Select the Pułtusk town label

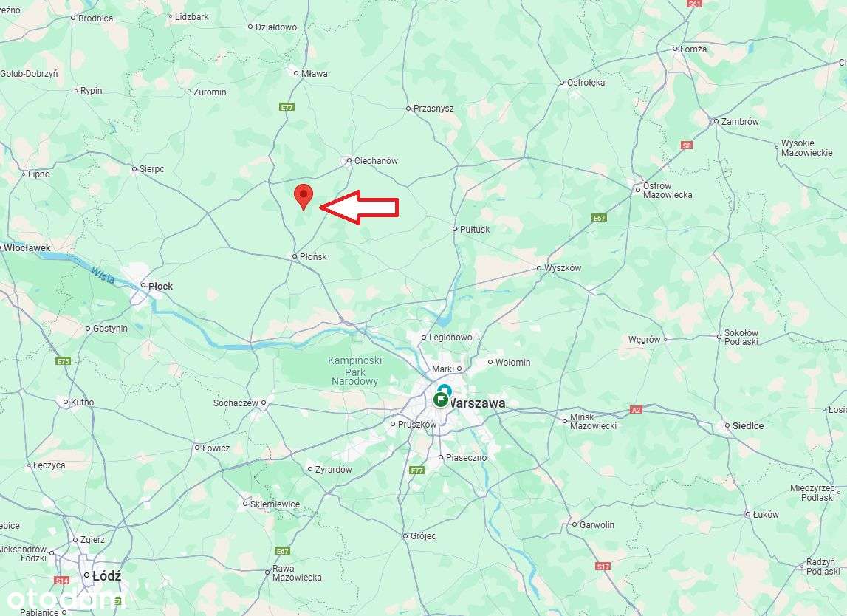click(475, 229)
